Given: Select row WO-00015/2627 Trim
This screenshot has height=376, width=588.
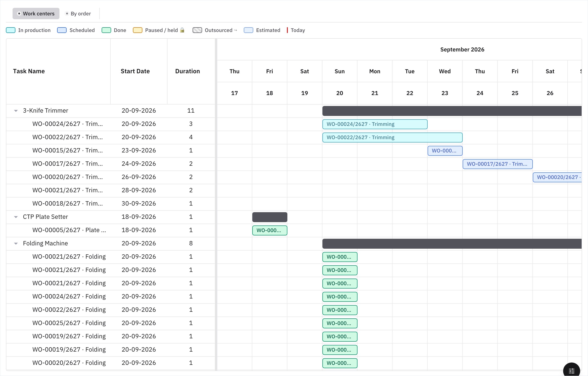Looking at the screenshot, I should pos(111,151).
